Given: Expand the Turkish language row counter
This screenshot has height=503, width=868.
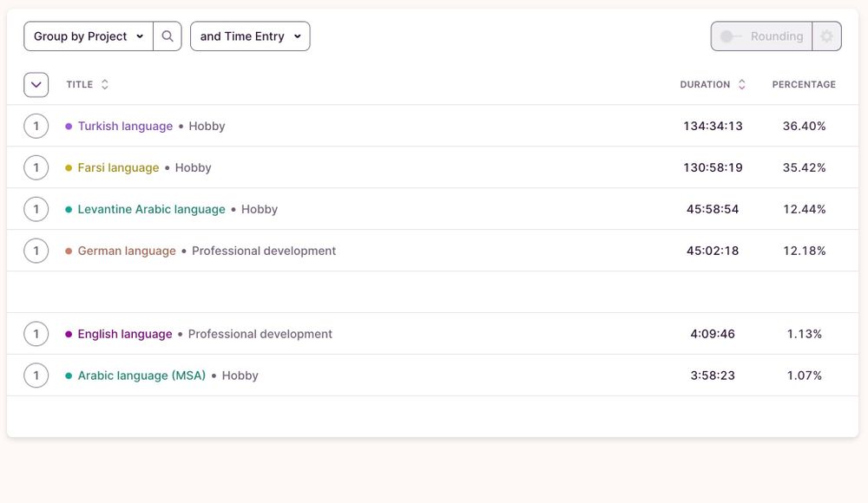Looking at the screenshot, I should click(x=36, y=126).
